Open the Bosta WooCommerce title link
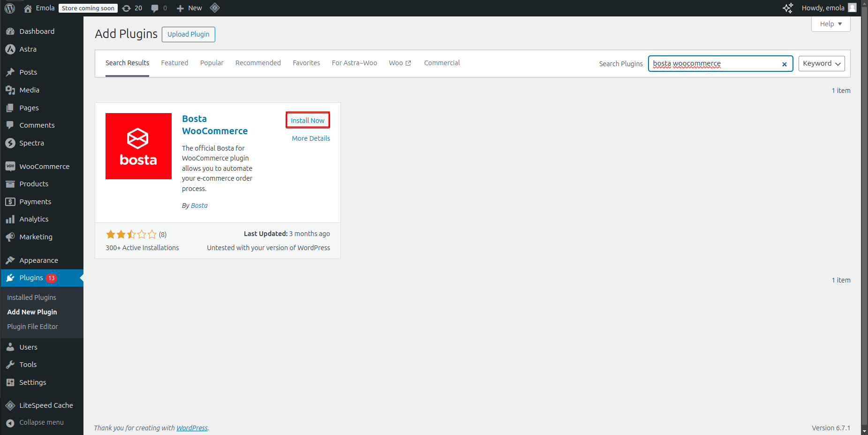This screenshot has width=868, height=435. tap(215, 125)
